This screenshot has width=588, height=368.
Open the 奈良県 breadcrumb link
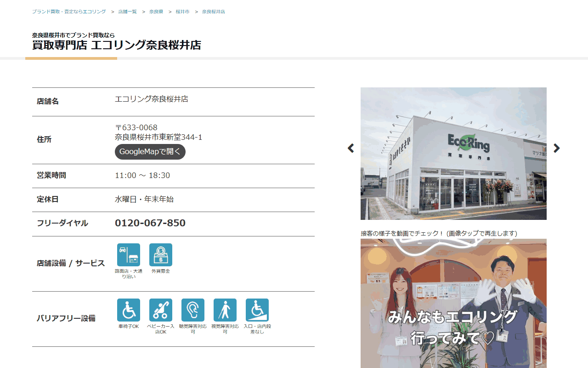tap(156, 11)
